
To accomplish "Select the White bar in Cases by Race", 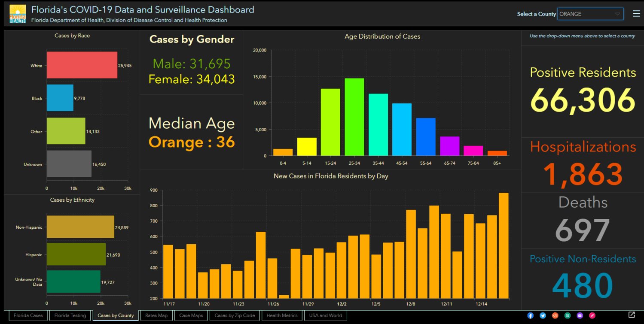I will click(82, 65).
